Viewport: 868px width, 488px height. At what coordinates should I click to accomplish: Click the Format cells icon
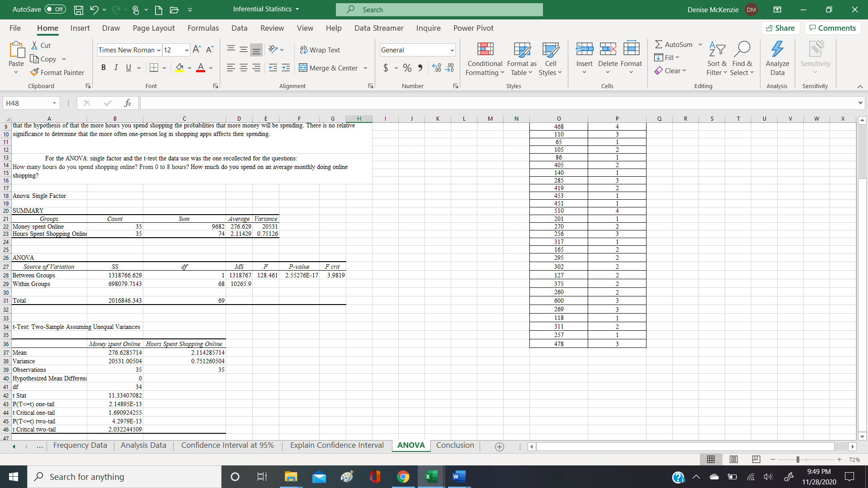pos(631,48)
